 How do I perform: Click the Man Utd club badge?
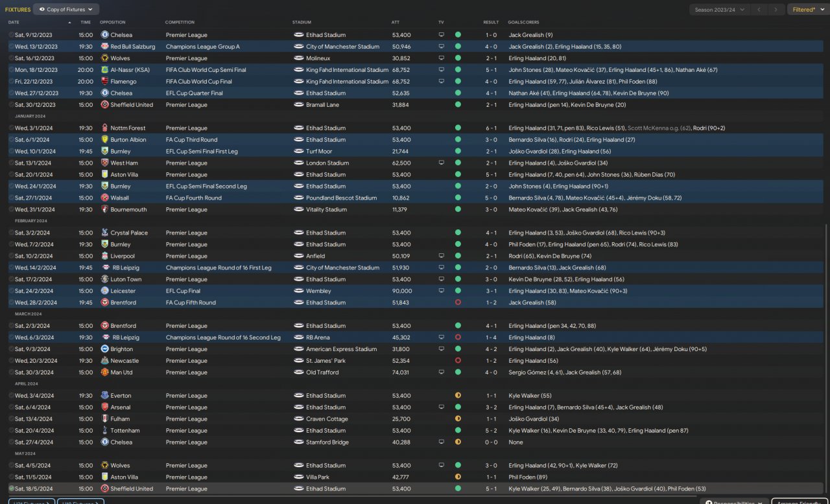[105, 372]
